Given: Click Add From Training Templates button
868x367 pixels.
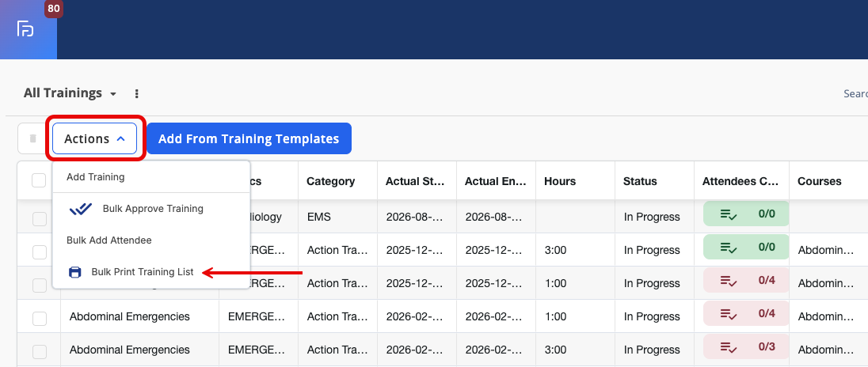Looking at the screenshot, I should pos(249,138).
